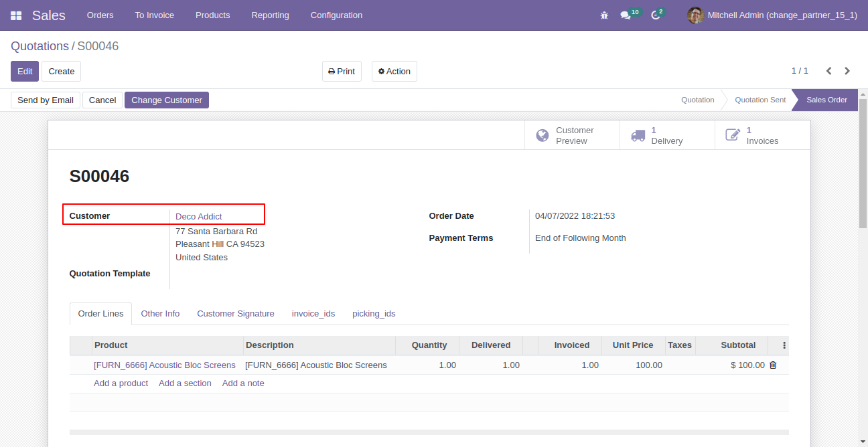The image size is (868, 447).
Task: Open [FURN_6666] Acoustic Bloc Screens product link
Action: coord(165,365)
